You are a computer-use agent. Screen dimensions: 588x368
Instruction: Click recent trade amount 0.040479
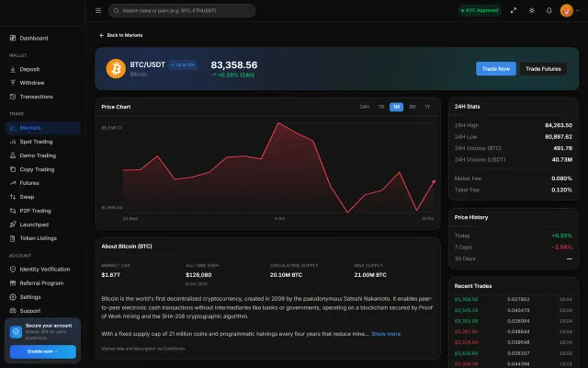(x=518, y=310)
